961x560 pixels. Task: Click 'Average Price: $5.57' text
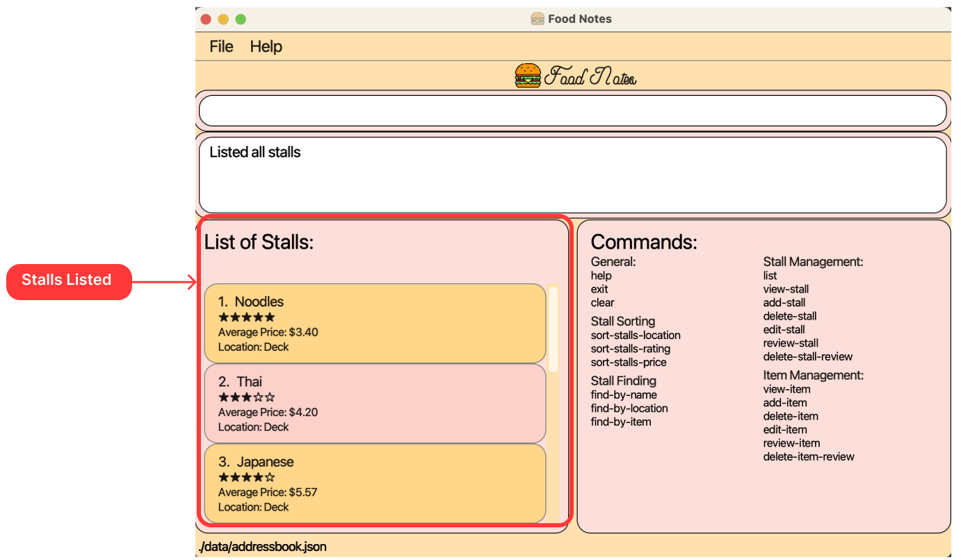[268, 492]
